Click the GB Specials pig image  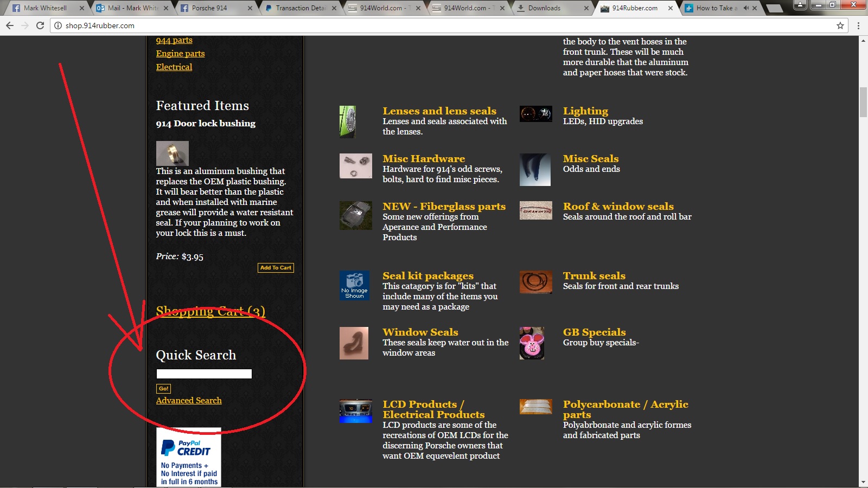coord(532,343)
